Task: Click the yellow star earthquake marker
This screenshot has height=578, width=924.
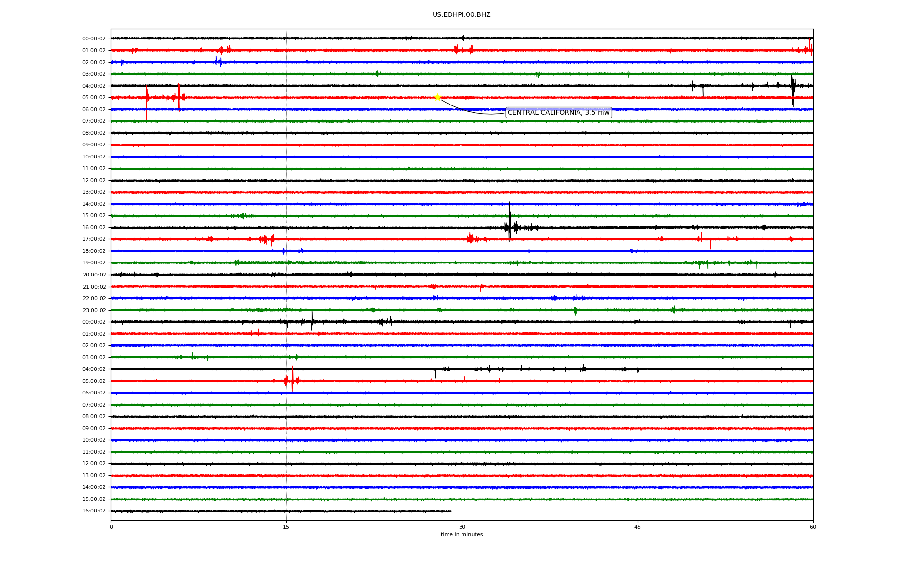Action: (437, 97)
